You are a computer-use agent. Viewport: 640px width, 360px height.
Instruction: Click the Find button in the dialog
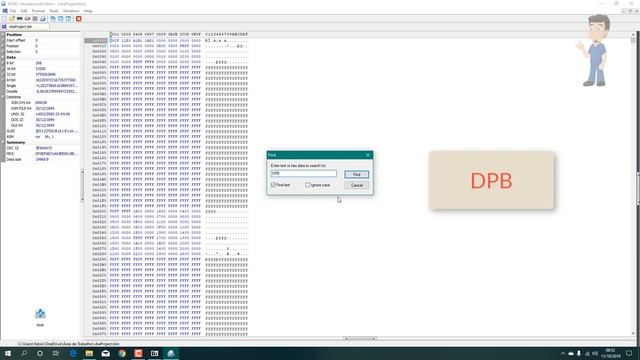[356, 174]
